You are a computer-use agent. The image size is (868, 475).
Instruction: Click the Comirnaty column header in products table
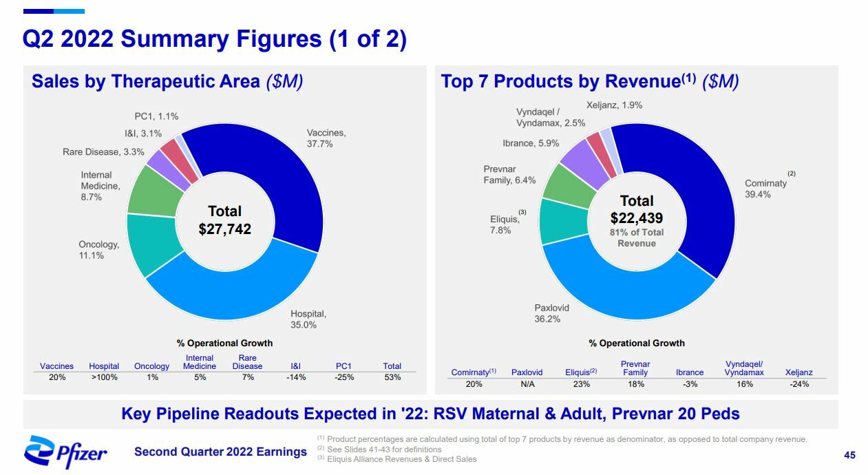[x=474, y=372]
